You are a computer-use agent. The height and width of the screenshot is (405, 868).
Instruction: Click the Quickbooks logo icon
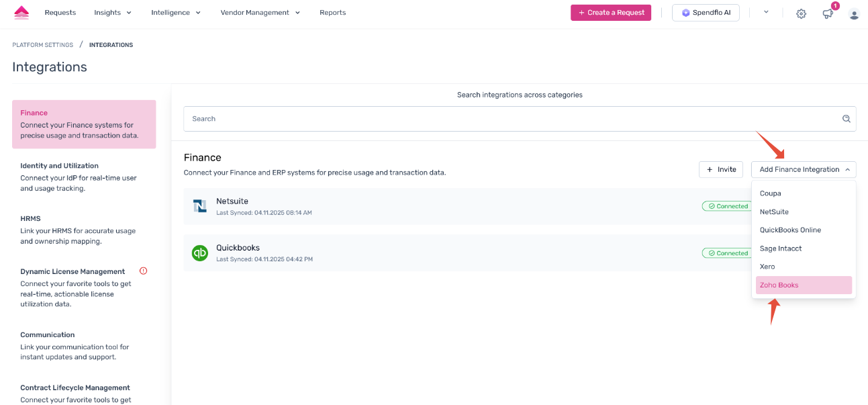(x=200, y=253)
